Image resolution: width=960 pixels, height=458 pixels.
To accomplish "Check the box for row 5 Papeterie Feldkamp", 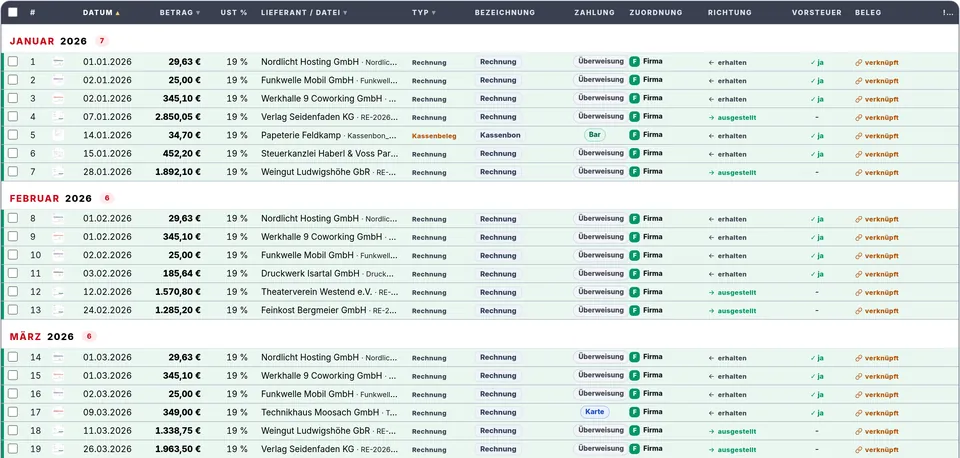I will (x=13, y=135).
